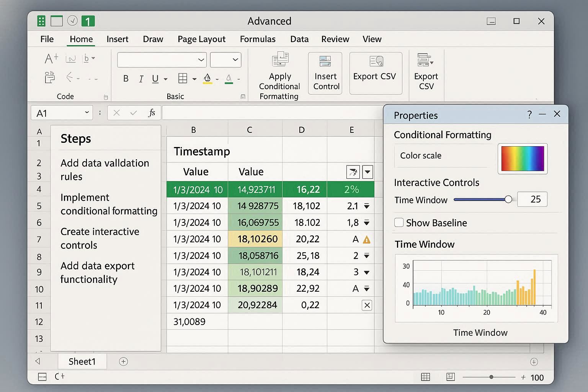
Task: Select the Bold formatting icon
Action: 126,78
